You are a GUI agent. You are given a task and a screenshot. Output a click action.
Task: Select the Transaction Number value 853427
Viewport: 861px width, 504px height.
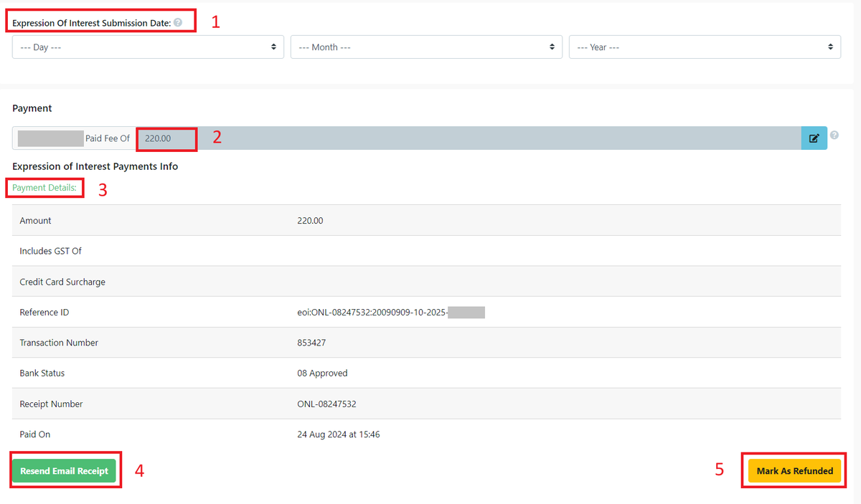click(x=312, y=342)
